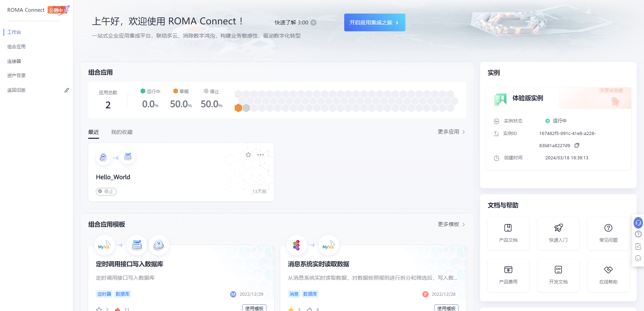Click the HTTP icon on Hello_World card
Screen dimensions: 644x311
[128, 157]
